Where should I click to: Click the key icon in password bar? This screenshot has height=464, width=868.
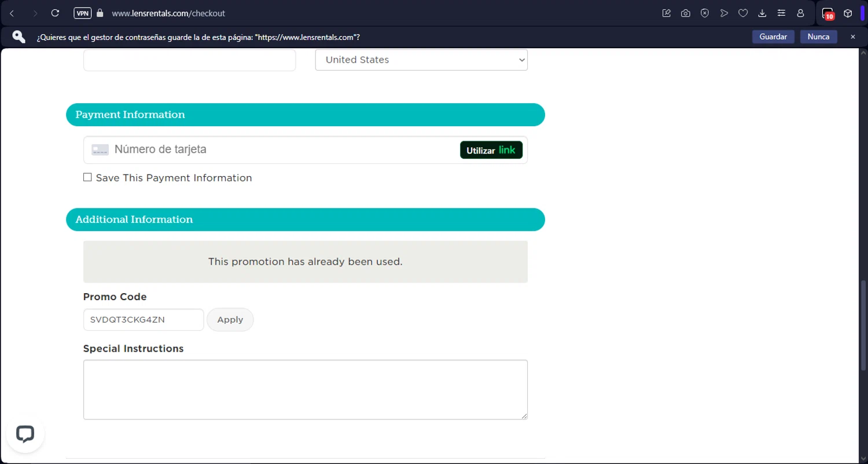19,37
